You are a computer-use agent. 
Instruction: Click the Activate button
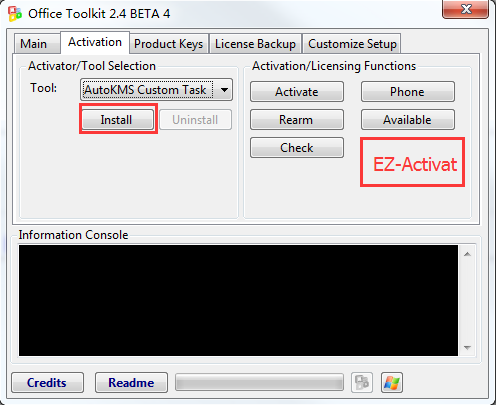297,92
